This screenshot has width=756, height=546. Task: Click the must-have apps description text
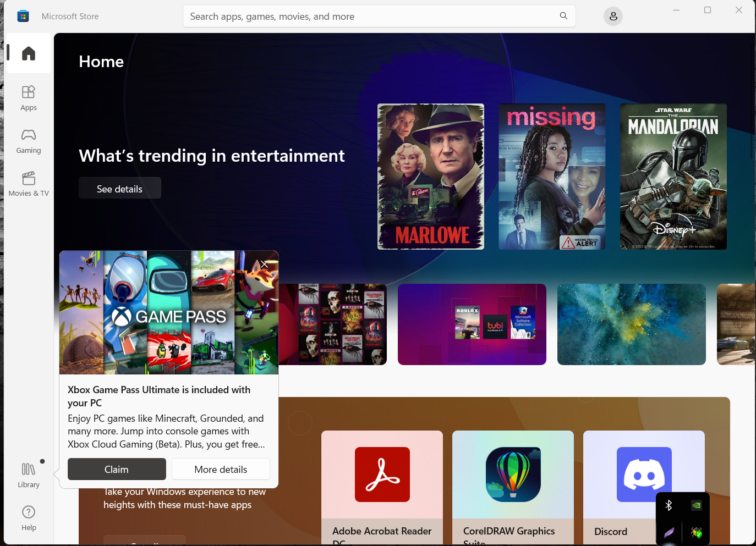[185, 498]
